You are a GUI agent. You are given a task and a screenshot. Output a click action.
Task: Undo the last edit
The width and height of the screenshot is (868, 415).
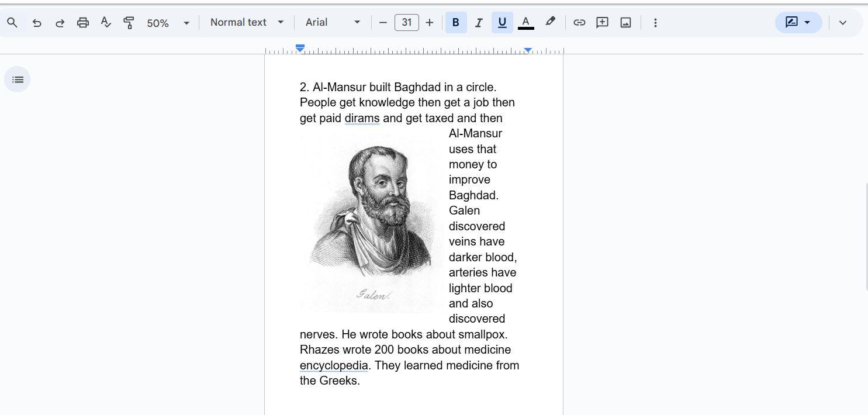(x=37, y=23)
